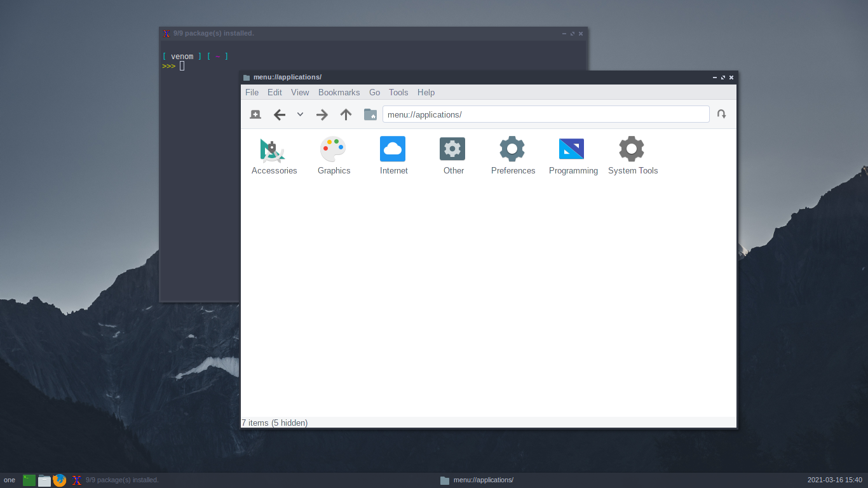
Task: Go back with the left arrow
Action: (x=279, y=114)
